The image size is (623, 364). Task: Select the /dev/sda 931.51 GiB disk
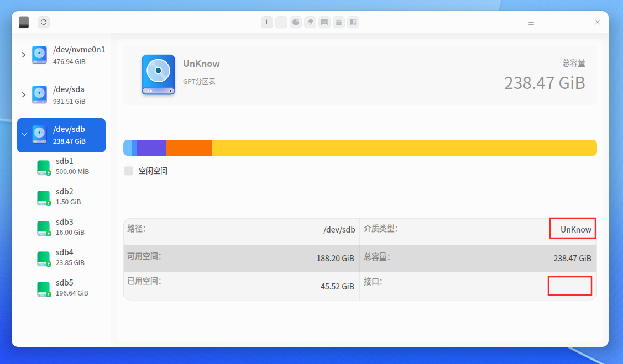click(61, 95)
